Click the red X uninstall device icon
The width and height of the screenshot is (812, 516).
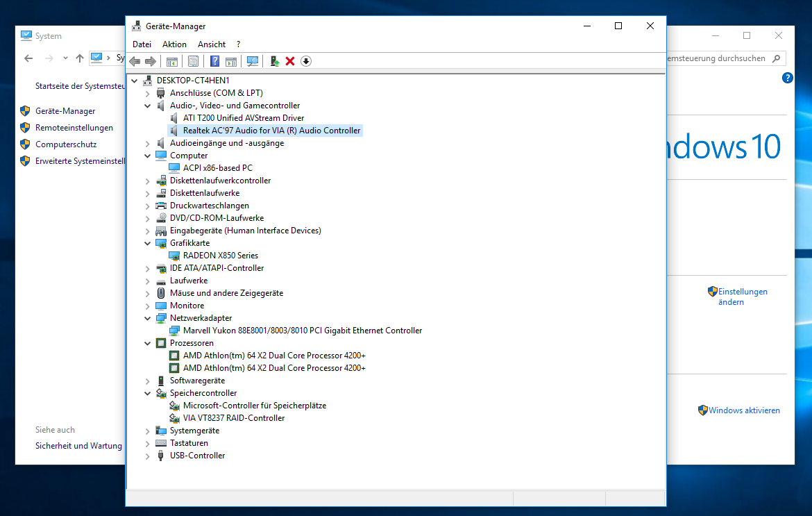(290, 61)
